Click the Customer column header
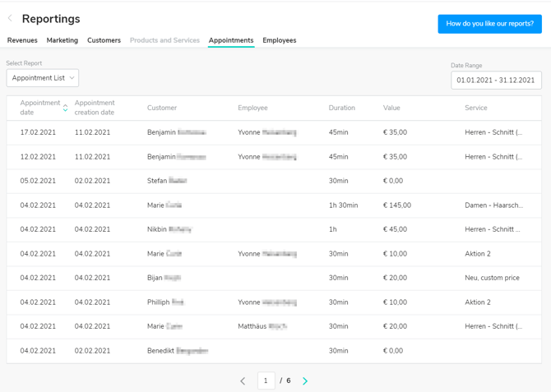 pos(162,108)
